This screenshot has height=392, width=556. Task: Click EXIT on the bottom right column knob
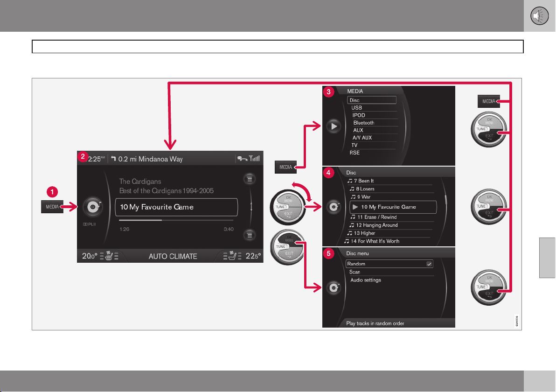(489, 294)
